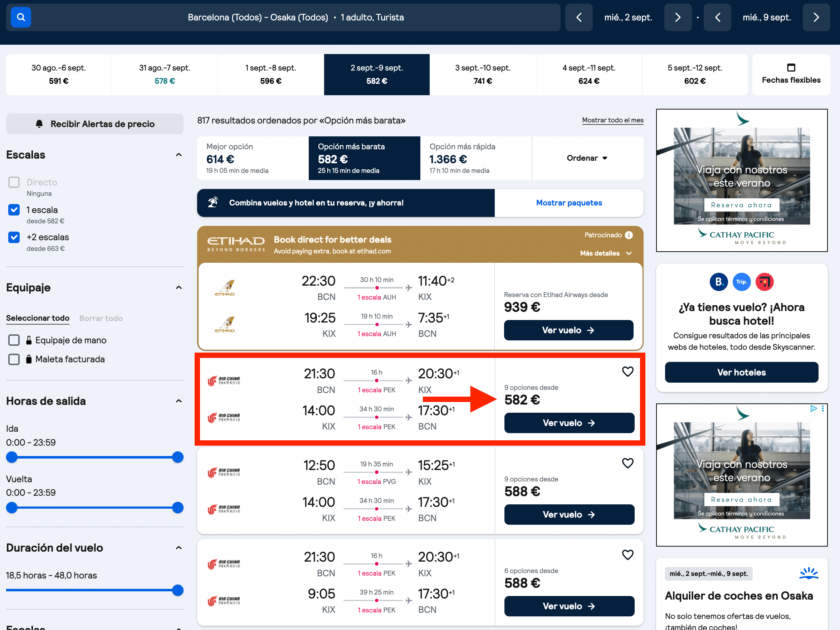Click Reserva ahora on top Cathay ad
The image size is (840, 630).
tap(741, 205)
